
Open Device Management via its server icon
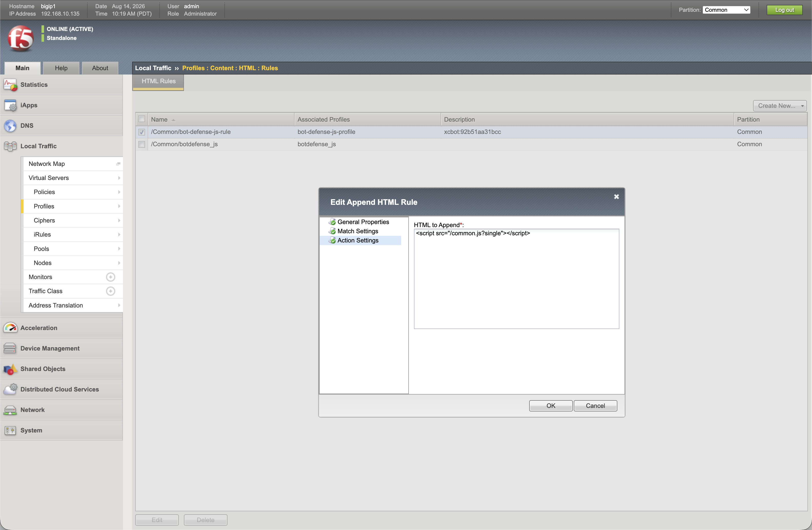coord(10,348)
